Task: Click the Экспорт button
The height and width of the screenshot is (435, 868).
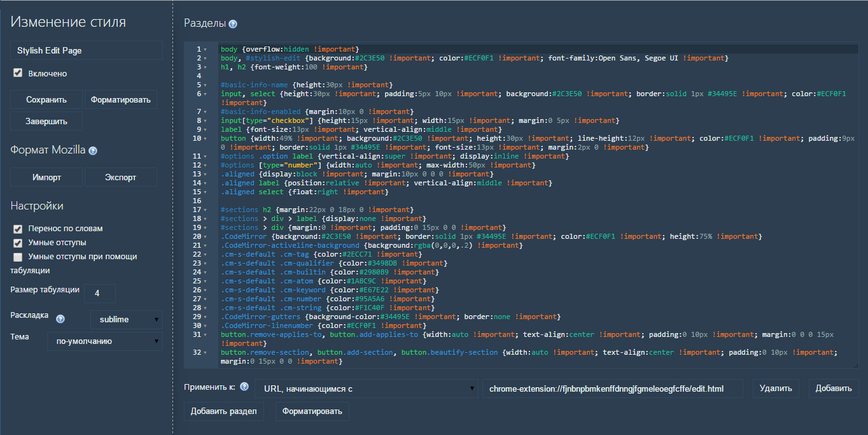Action: pyautogui.click(x=120, y=177)
